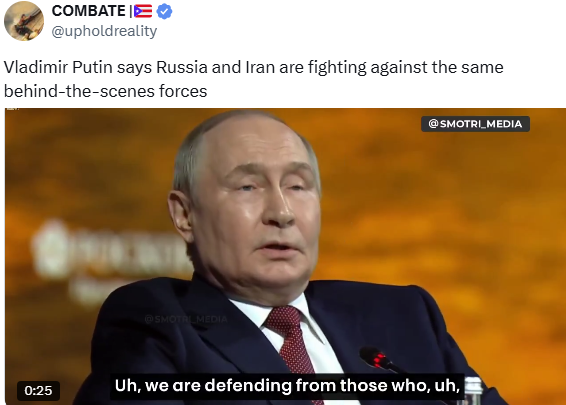This screenshot has height=405, width=566.
Task: Click the faint @SMOTRI_MEDIA watermark on suit
Action: (186, 319)
